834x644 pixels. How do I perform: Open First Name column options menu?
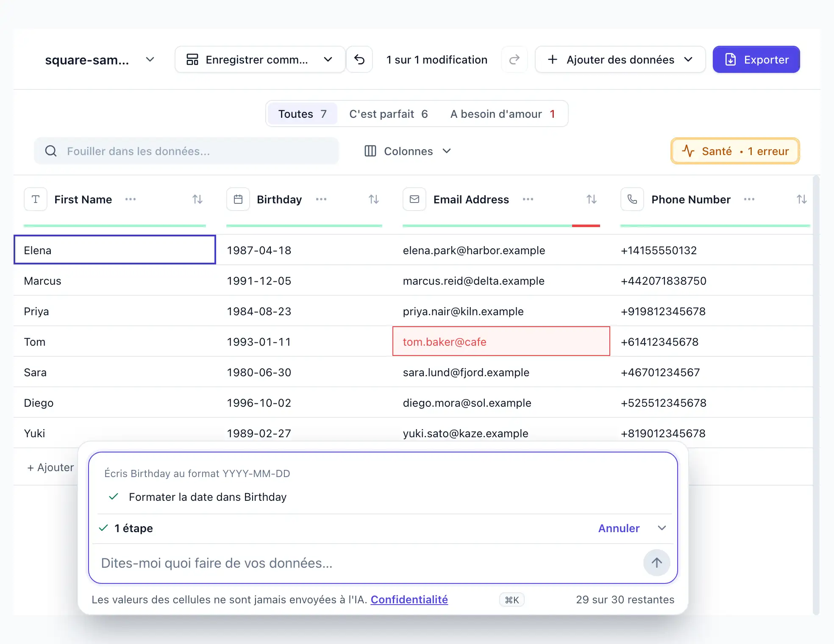click(131, 199)
